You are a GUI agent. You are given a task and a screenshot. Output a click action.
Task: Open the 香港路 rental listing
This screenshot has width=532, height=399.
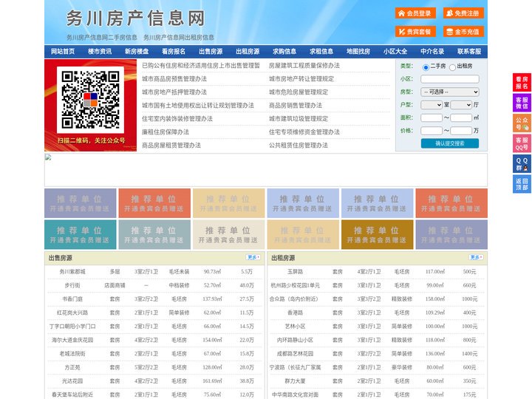[x=295, y=313]
